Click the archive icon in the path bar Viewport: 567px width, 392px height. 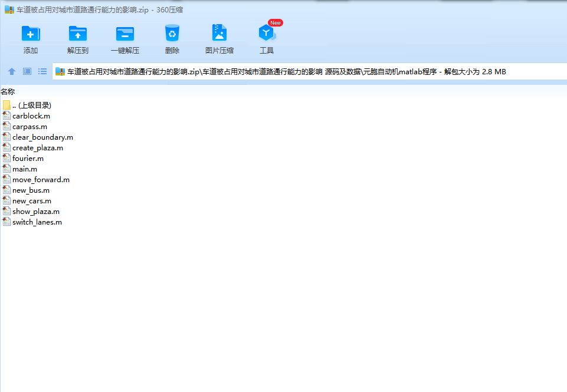(x=60, y=71)
